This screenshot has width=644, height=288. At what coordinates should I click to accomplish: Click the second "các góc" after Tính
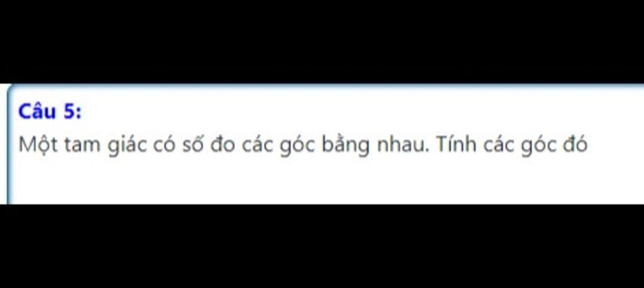519,145
